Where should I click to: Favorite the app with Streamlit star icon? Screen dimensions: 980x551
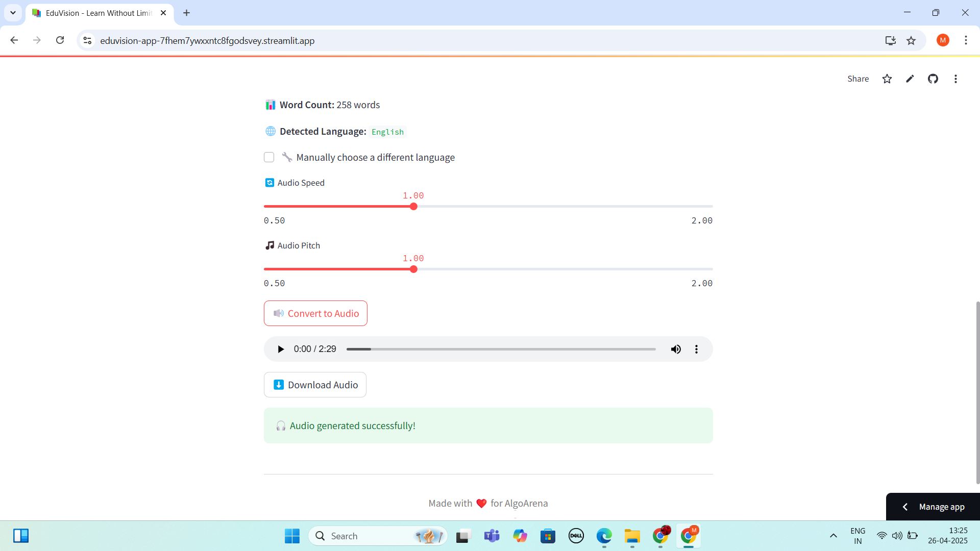coord(887,79)
